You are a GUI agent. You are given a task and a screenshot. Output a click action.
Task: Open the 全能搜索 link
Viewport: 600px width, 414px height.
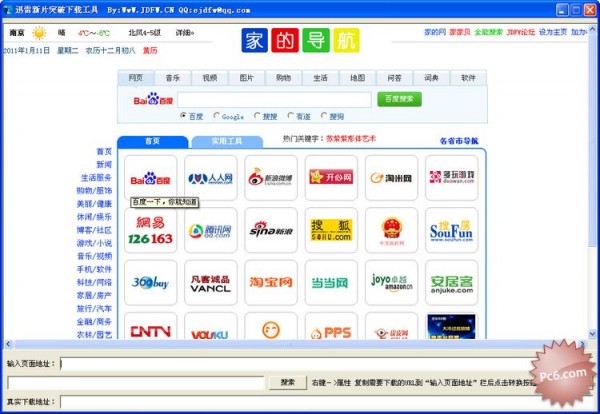tap(488, 32)
